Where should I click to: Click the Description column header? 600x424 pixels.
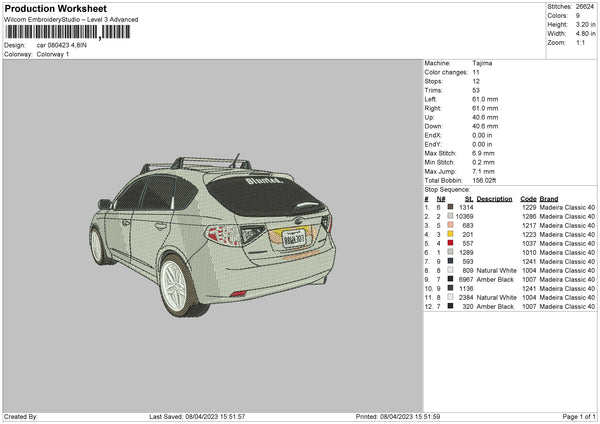494,198
